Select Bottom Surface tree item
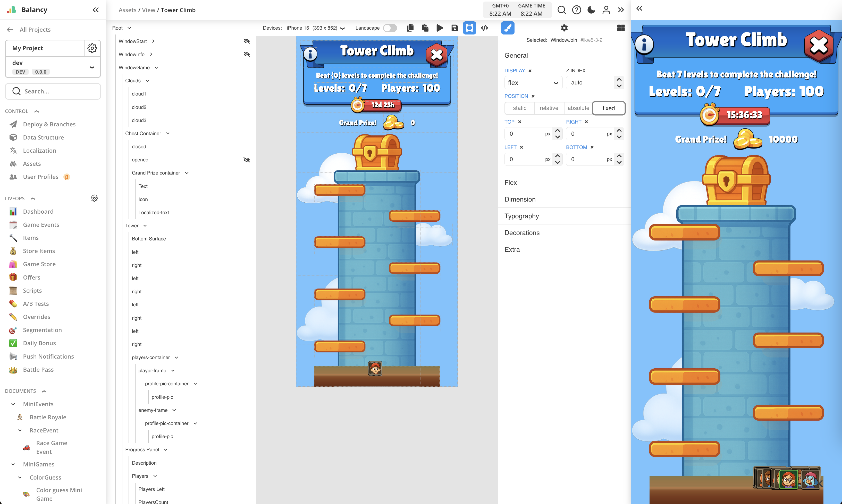This screenshot has width=842, height=504. click(149, 239)
